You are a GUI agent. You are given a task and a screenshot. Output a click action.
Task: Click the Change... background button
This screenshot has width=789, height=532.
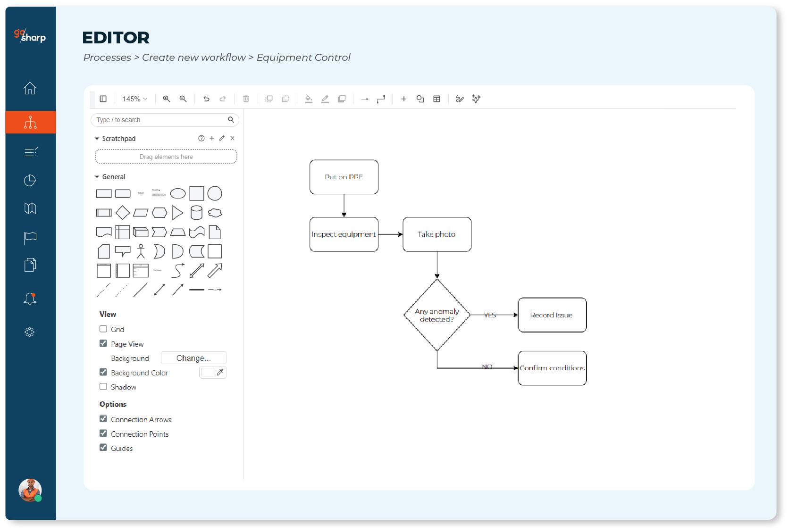click(193, 358)
